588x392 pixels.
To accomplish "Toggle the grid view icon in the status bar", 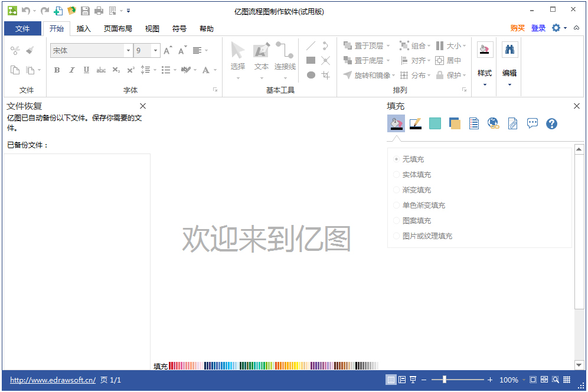I will coord(567,380).
